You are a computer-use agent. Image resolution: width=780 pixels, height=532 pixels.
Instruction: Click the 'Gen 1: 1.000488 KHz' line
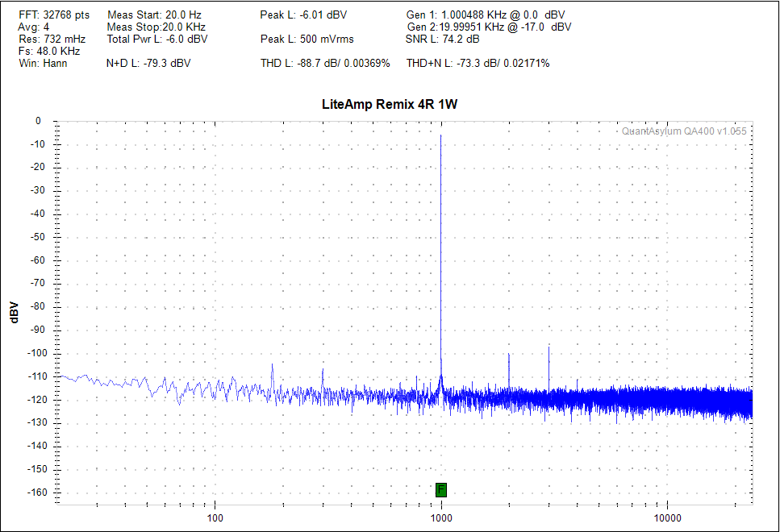tap(486, 15)
